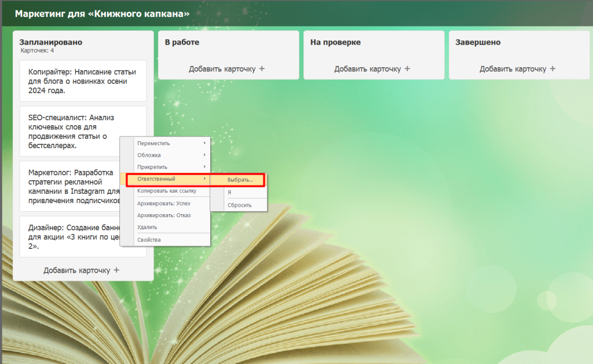Open the SEO-специалист card
This screenshot has width=593, height=364.
pyautogui.click(x=83, y=131)
